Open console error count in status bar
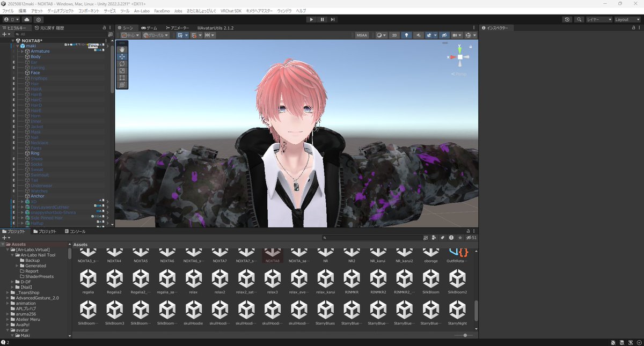 pos(5,342)
